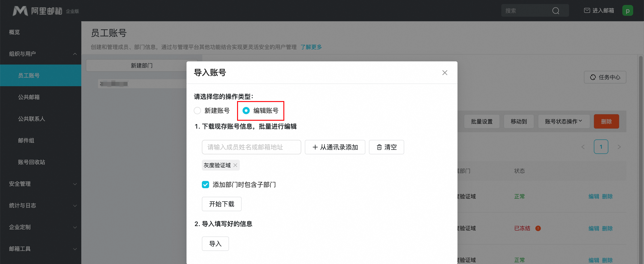The image size is (644, 264).
Task: Click the green user avatar icon
Action: click(x=628, y=11)
